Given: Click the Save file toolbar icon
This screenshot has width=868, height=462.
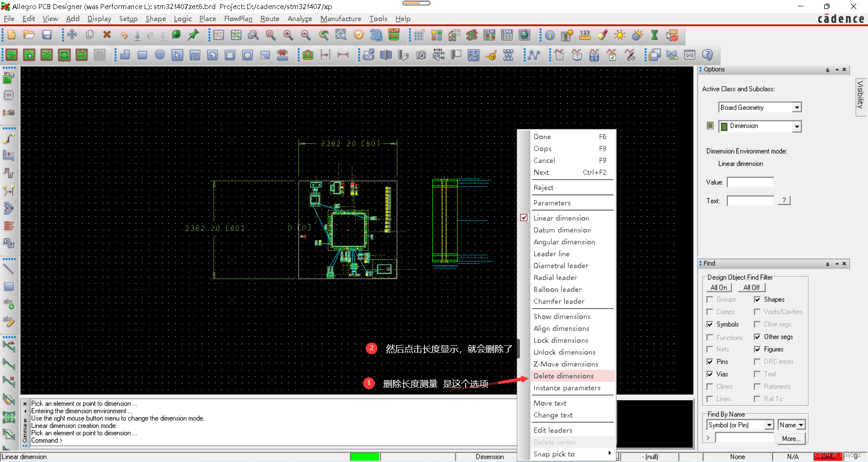Looking at the screenshot, I should pyautogui.click(x=47, y=35).
